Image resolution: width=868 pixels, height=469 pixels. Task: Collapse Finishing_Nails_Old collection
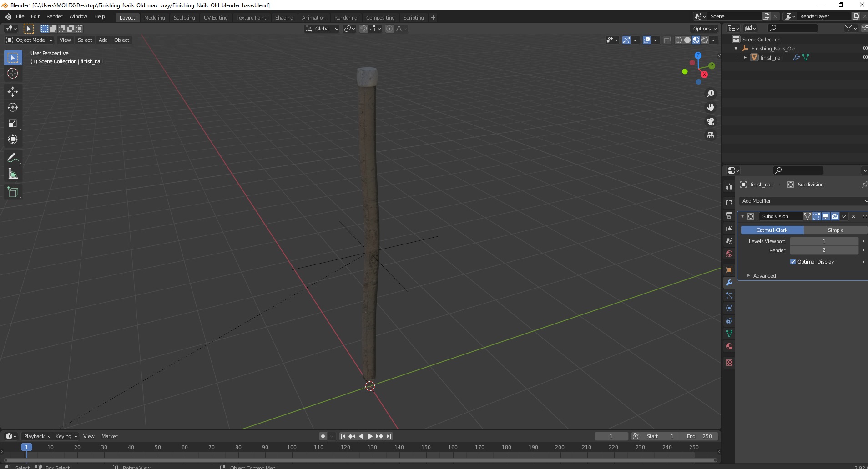[736, 49]
